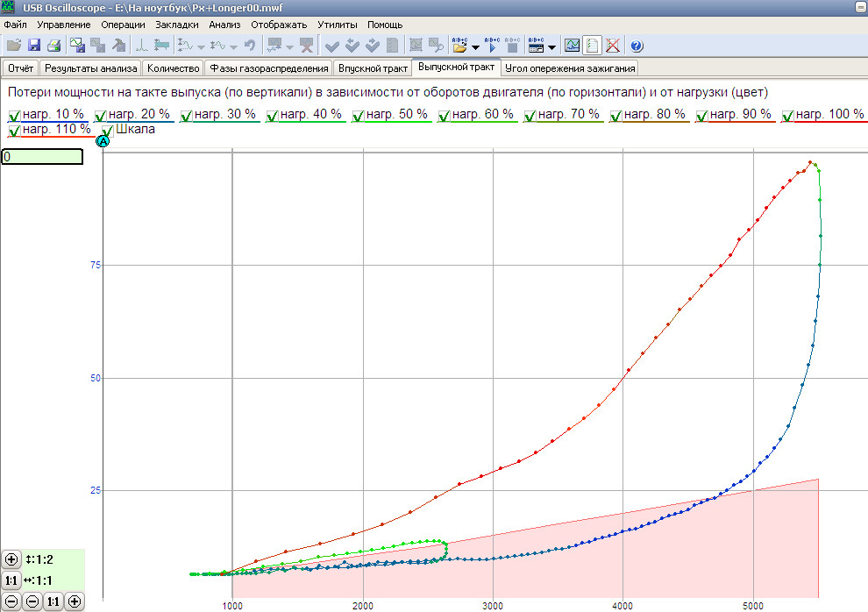Viewport: 868px width, 612px height.
Task: Open the Анализ menu
Action: click(x=224, y=25)
